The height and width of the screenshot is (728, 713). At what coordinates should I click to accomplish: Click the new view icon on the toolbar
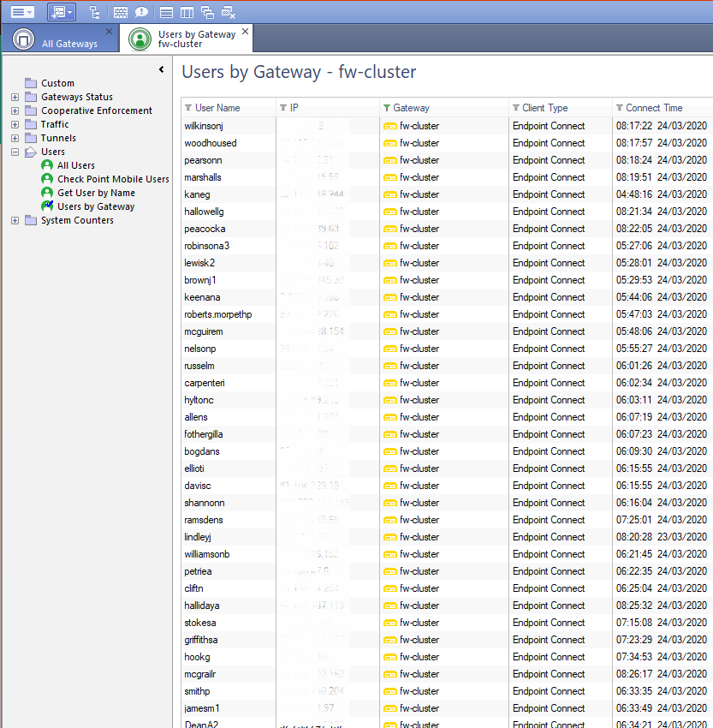[60, 11]
